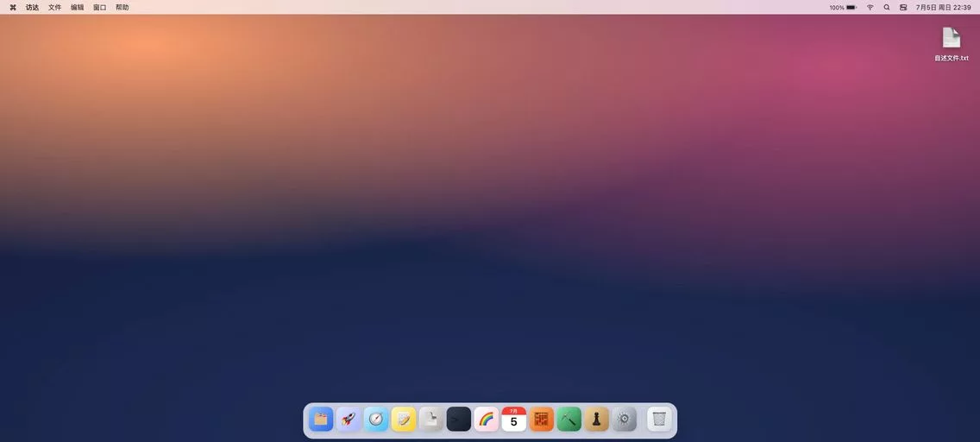Launch the rocket launcher app in the dock
The width and height of the screenshot is (980, 442).
click(349, 419)
